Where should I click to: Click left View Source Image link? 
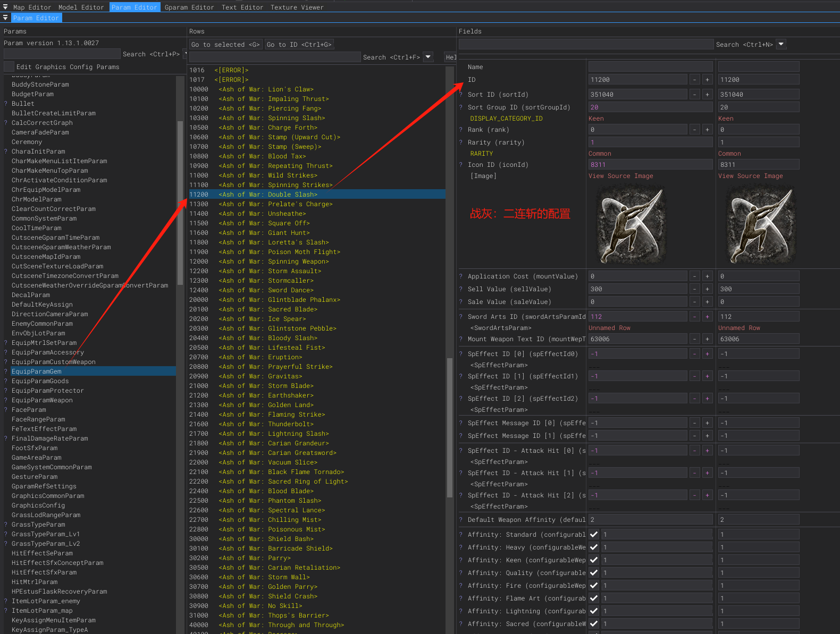coord(620,176)
